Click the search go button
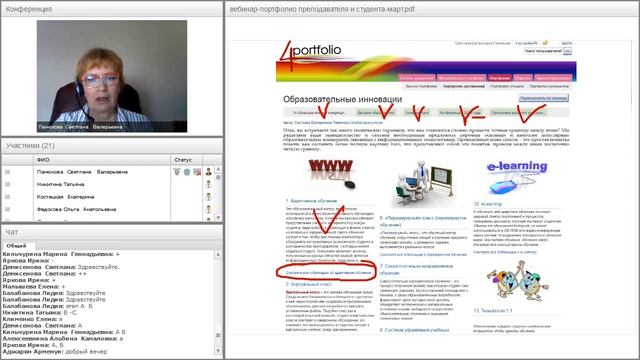The height and width of the screenshot is (360, 640). pos(567,51)
